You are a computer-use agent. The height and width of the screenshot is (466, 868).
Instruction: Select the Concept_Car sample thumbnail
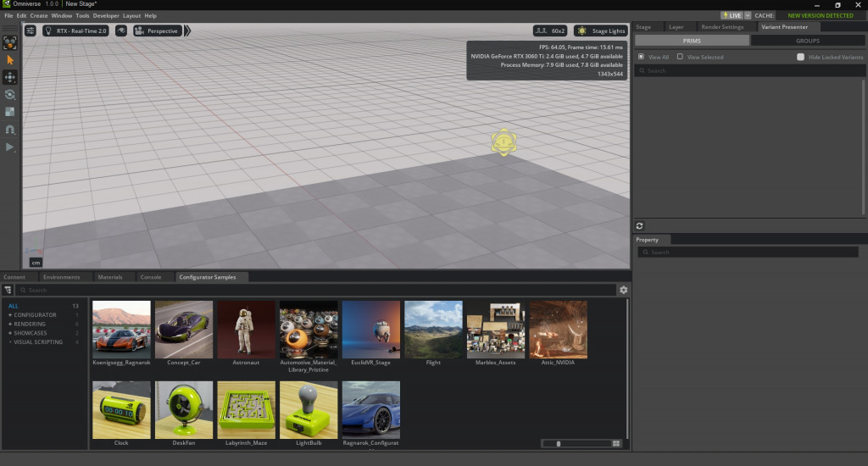pyautogui.click(x=184, y=330)
